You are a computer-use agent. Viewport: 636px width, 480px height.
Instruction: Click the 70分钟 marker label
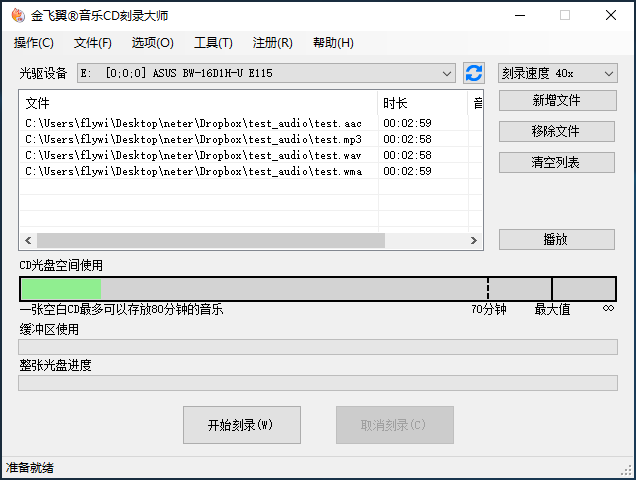pyautogui.click(x=489, y=310)
